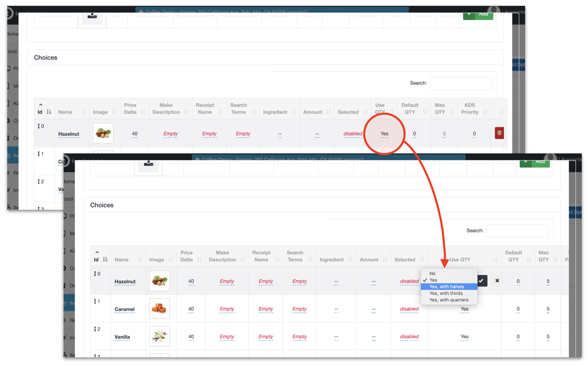Open the Hazelnut image thumbnail in front window
Screen dimensions: 588x367
click(159, 281)
